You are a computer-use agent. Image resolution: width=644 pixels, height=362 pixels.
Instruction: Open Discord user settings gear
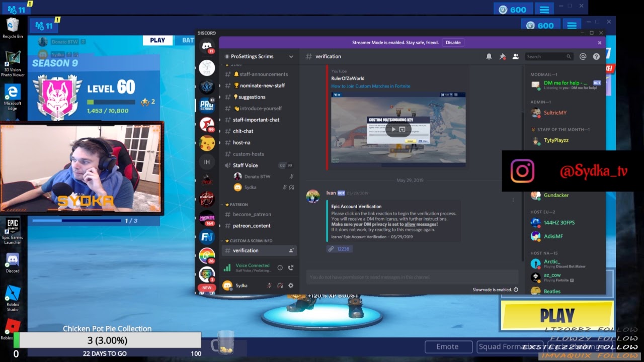(290, 286)
